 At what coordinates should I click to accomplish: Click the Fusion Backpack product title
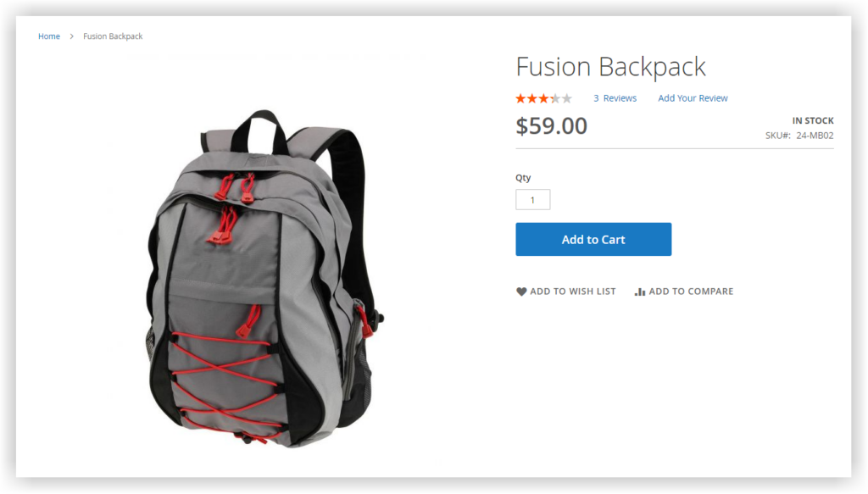point(610,67)
